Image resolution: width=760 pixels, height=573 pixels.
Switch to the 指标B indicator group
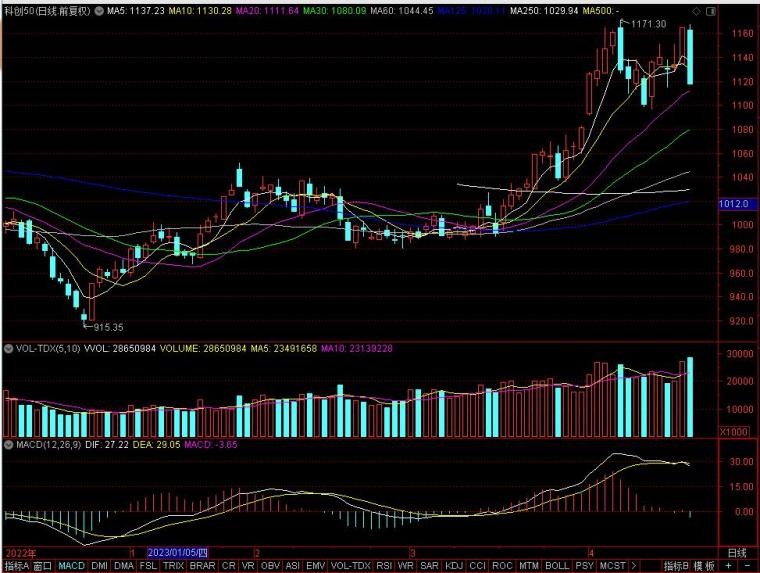(676, 566)
